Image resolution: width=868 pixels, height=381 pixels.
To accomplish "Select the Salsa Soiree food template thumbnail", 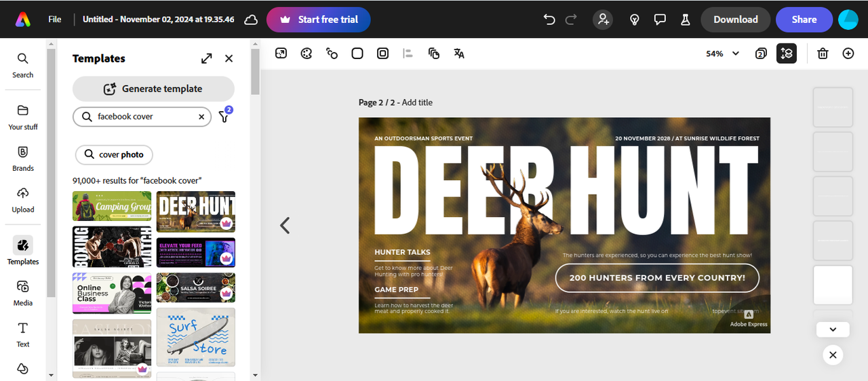I will [x=196, y=287].
